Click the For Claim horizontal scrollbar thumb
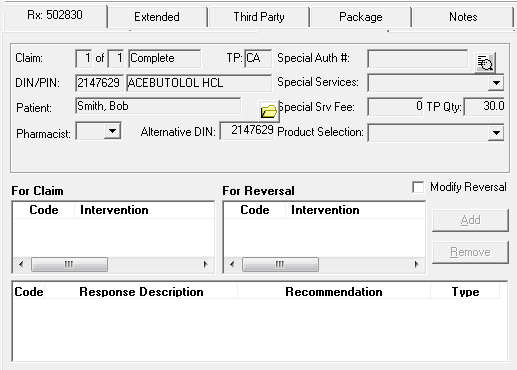 [69, 265]
